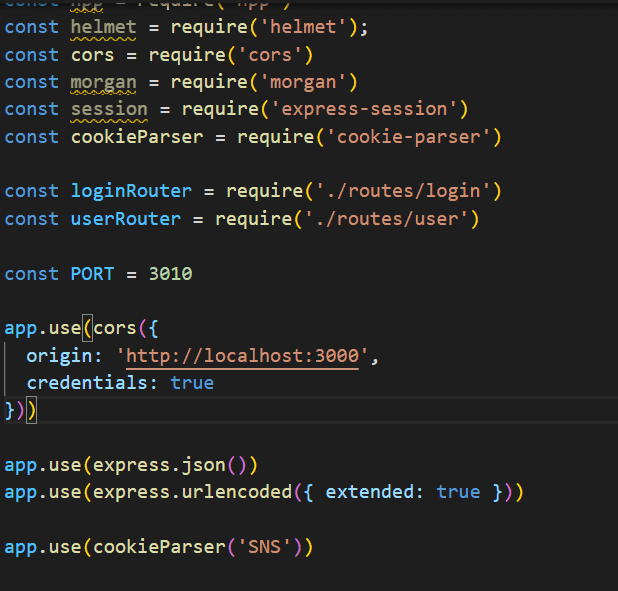
Task: Click the 'SNS' secret string
Action: 270,547
